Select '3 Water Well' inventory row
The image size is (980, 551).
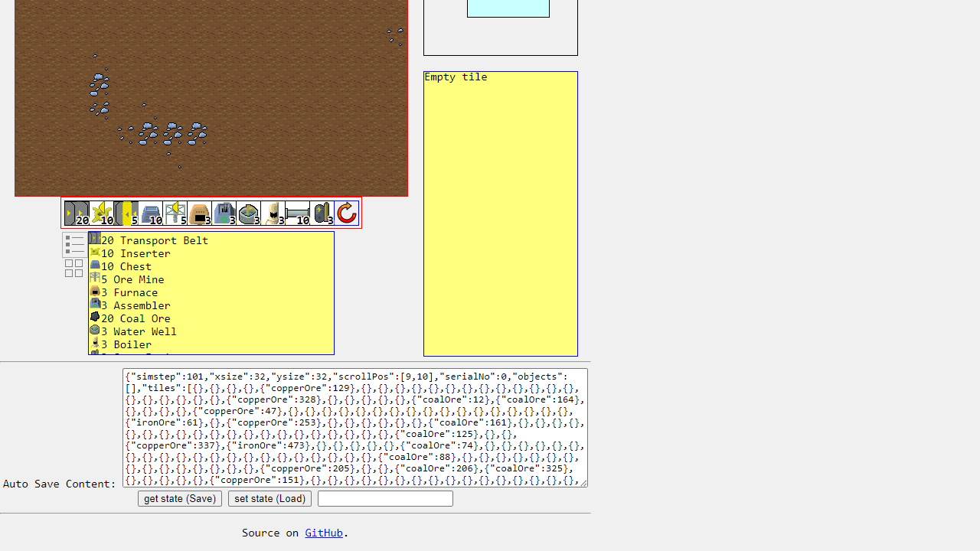coord(211,331)
